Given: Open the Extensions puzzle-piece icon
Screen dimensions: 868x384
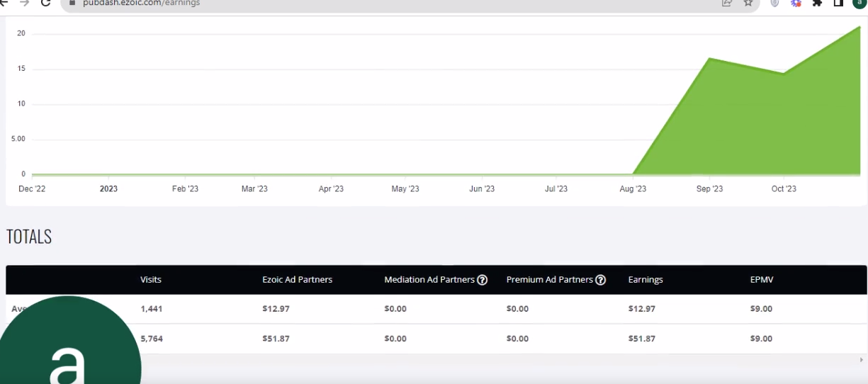Looking at the screenshot, I should coord(817,3).
